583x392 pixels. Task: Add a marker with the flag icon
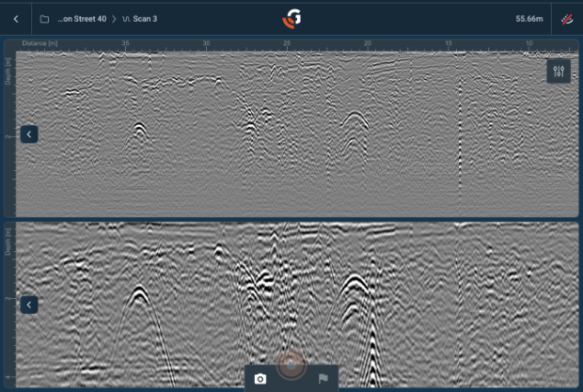pos(323,379)
